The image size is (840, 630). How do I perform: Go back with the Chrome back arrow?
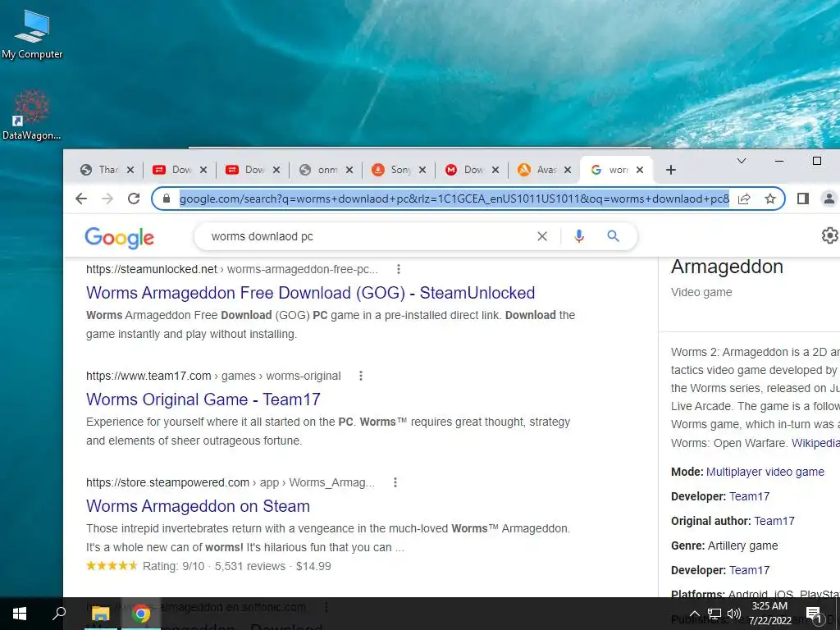click(81, 199)
